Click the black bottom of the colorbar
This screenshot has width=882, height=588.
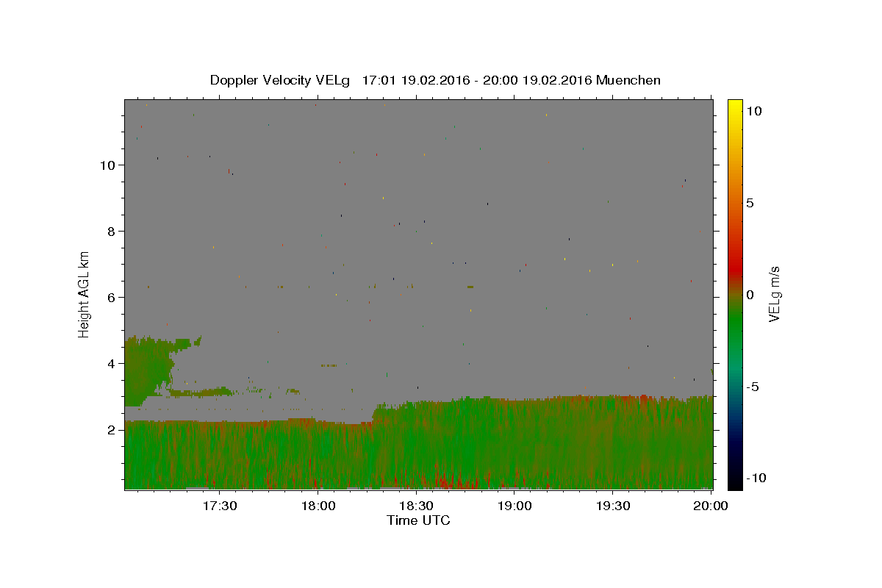(735, 483)
